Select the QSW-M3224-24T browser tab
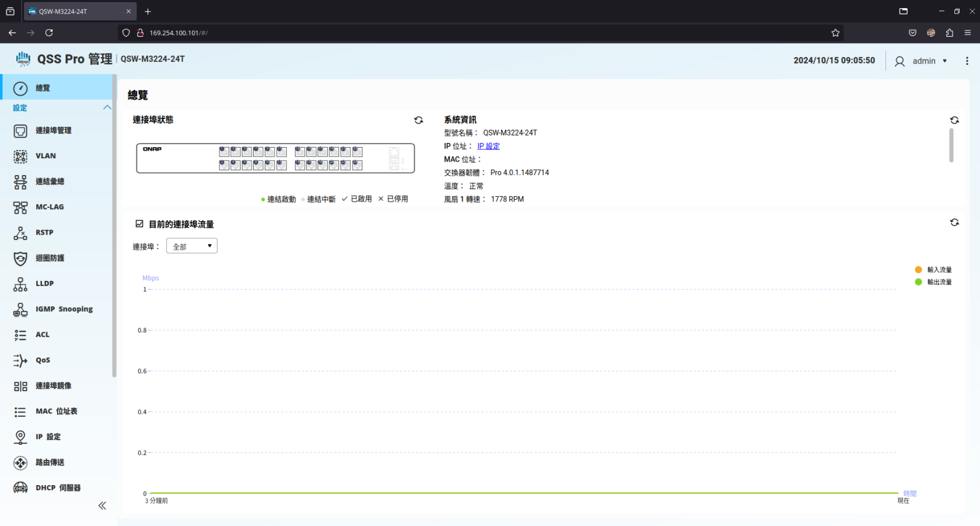The image size is (980, 526). click(x=80, y=11)
